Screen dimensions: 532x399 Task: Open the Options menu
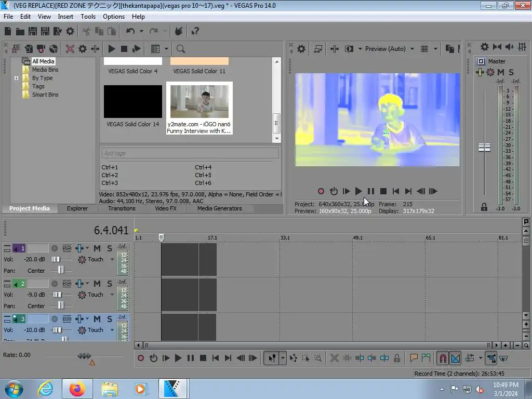(114, 16)
